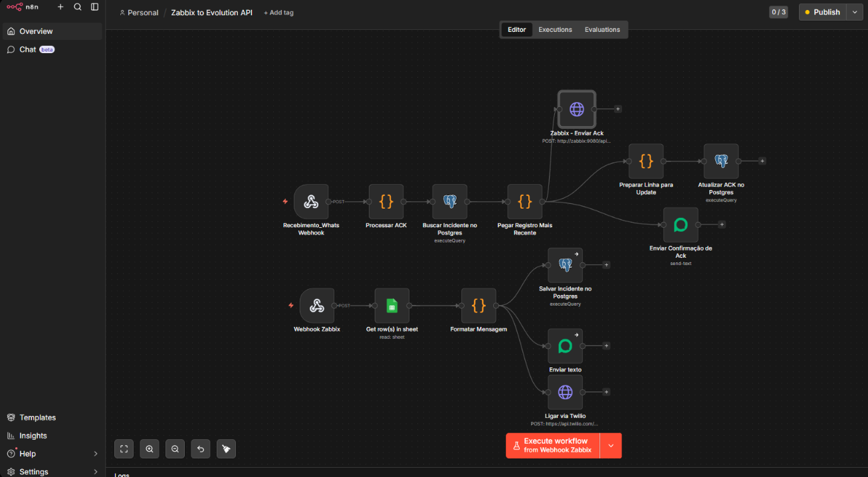Switch to the Editor tab
Viewport: 868px width, 477px height.
pos(516,30)
